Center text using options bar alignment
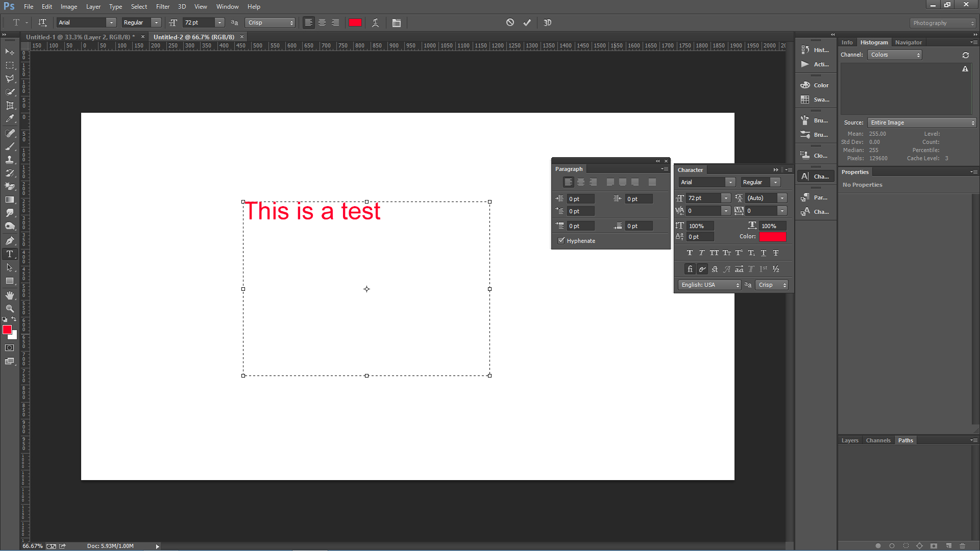This screenshot has height=551, width=980. [322, 22]
